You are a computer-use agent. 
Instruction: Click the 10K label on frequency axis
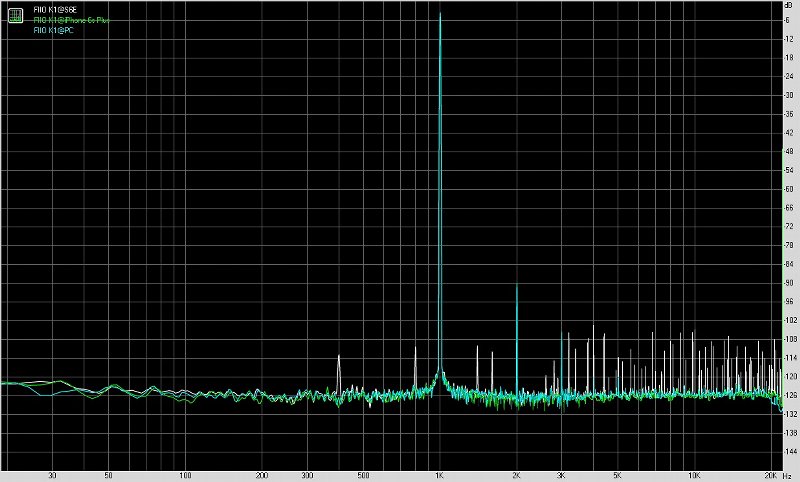(x=694, y=475)
